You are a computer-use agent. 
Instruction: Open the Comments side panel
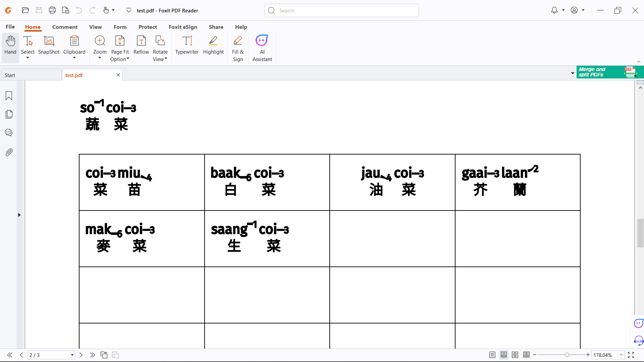(x=9, y=133)
